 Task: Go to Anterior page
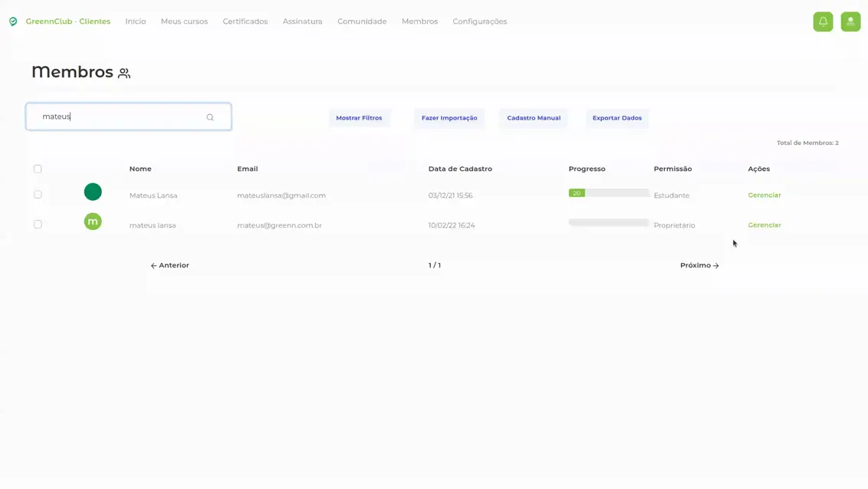coord(170,265)
